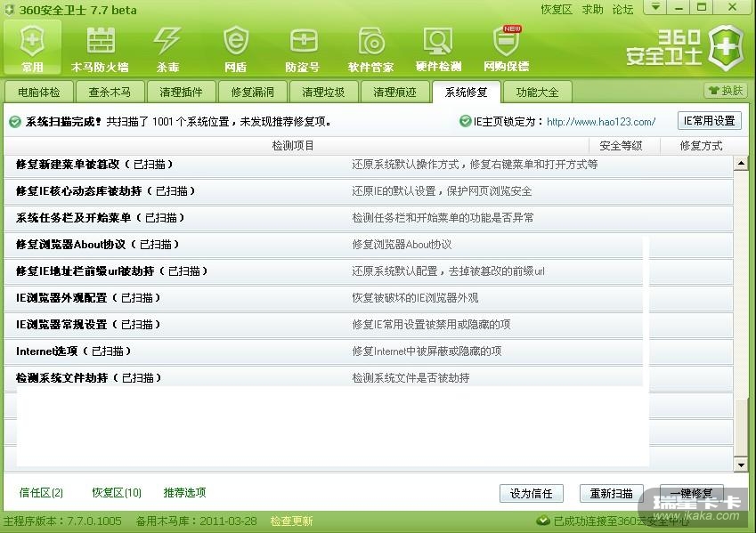Click the 安全等级 column header
The width and height of the screenshot is (756, 533).
(621, 146)
